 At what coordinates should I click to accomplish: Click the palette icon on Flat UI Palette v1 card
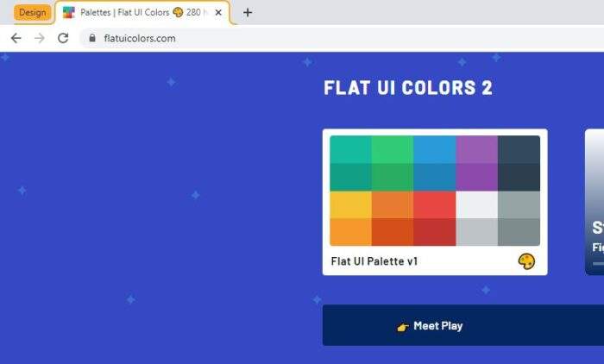(526, 261)
